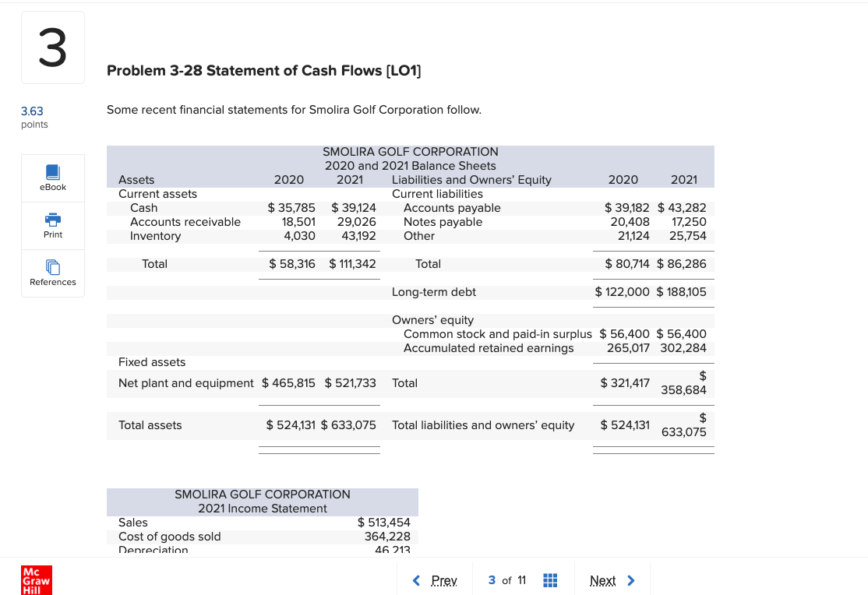Click the right chevron beside Next
The image size is (868, 595).
point(633,580)
